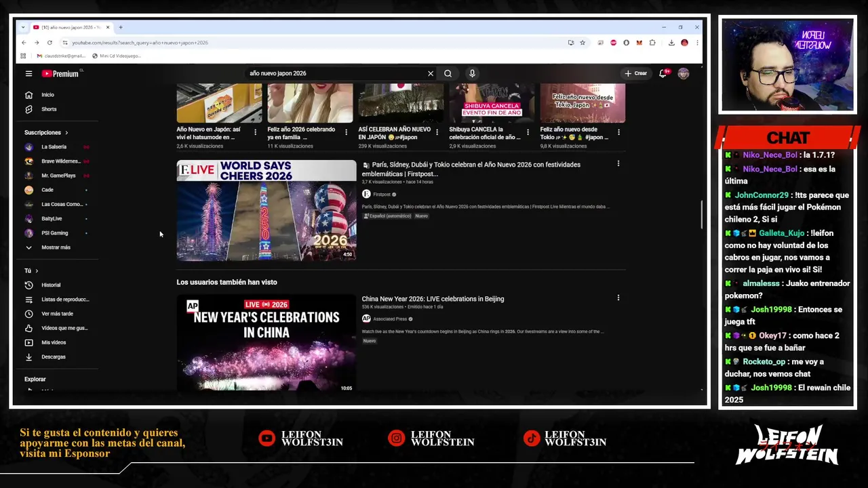868x488 pixels.
Task: Expand the Suscripciones section header
Action: point(46,132)
